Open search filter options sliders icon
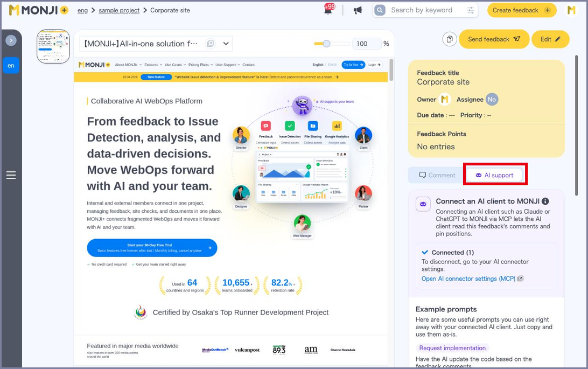588x369 pixels. (471, 10)
